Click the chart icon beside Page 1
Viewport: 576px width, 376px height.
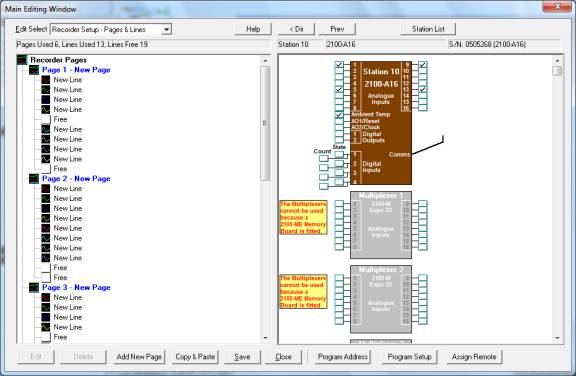coord(34,70)
